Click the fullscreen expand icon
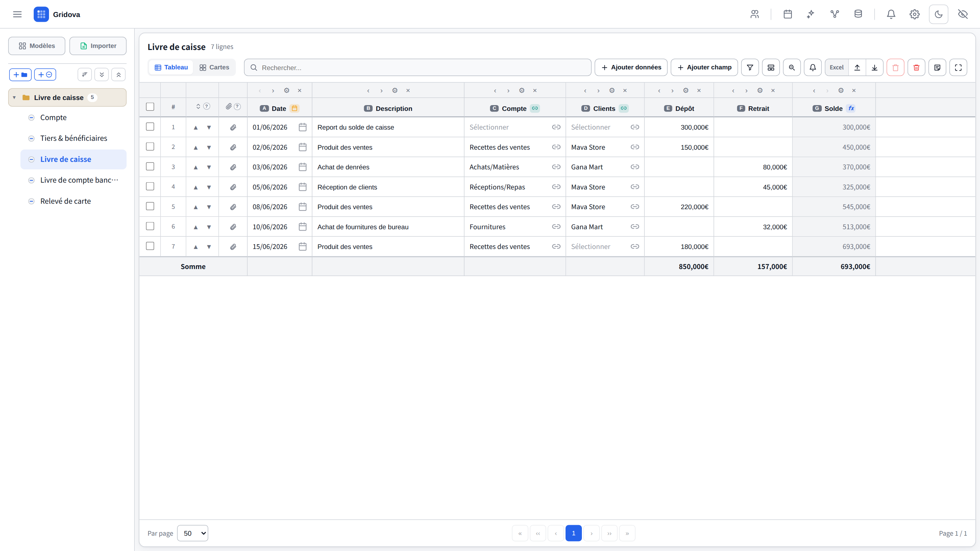 point(958,67)
